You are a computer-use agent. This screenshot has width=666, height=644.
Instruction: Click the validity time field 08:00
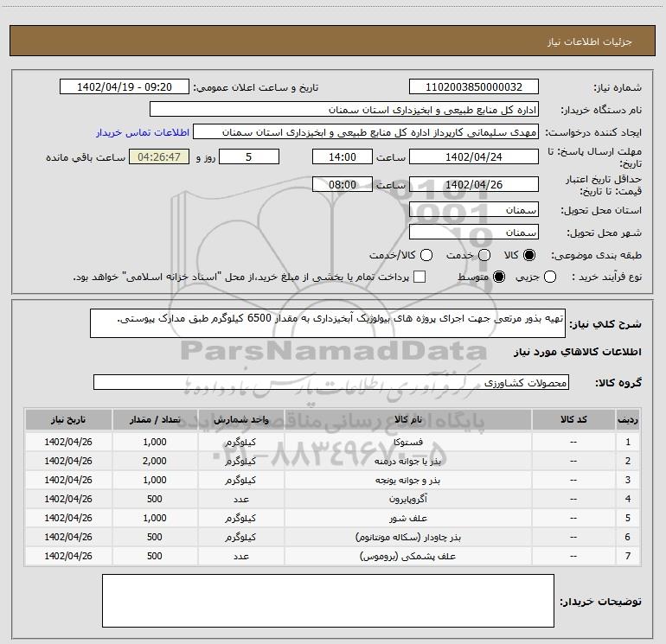[343, 185]
